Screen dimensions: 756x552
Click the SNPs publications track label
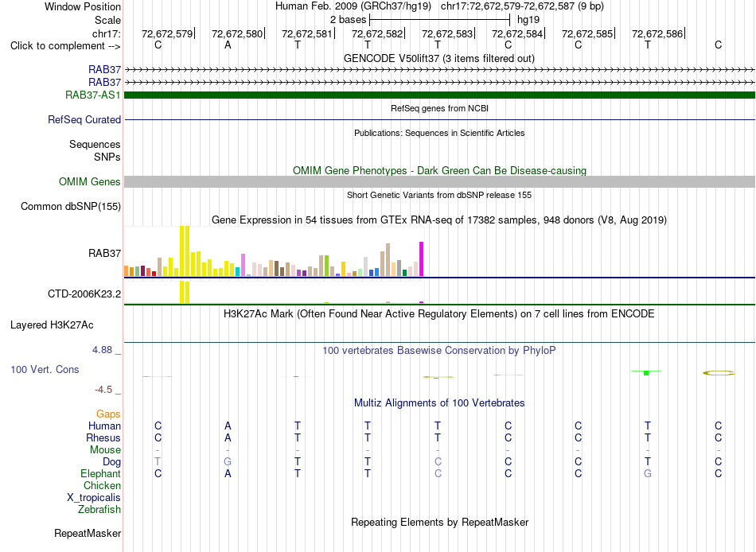(107, 157)
